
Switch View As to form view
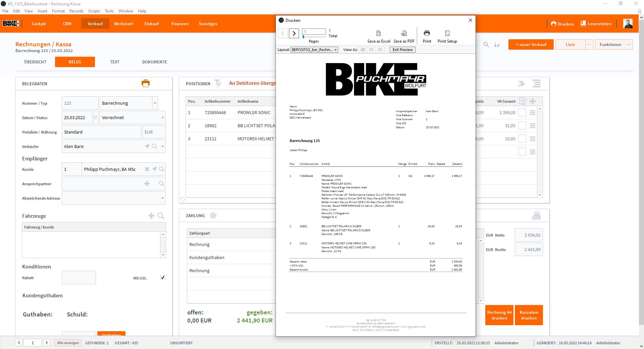363,50
